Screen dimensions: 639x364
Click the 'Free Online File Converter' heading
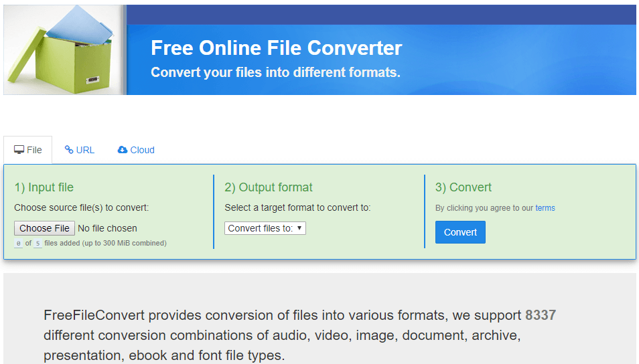click(277, 48)
